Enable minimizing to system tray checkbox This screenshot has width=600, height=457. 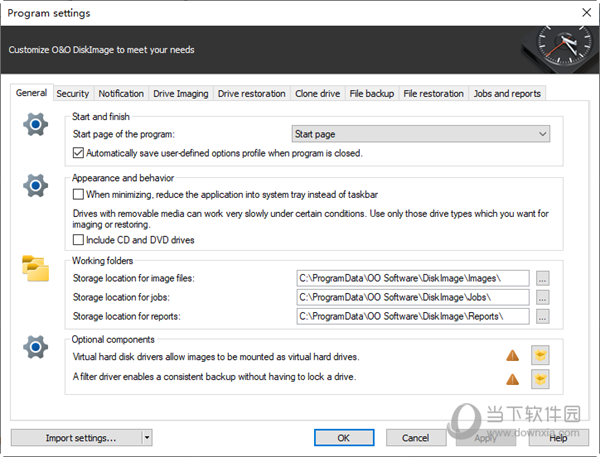click(78, 194)
